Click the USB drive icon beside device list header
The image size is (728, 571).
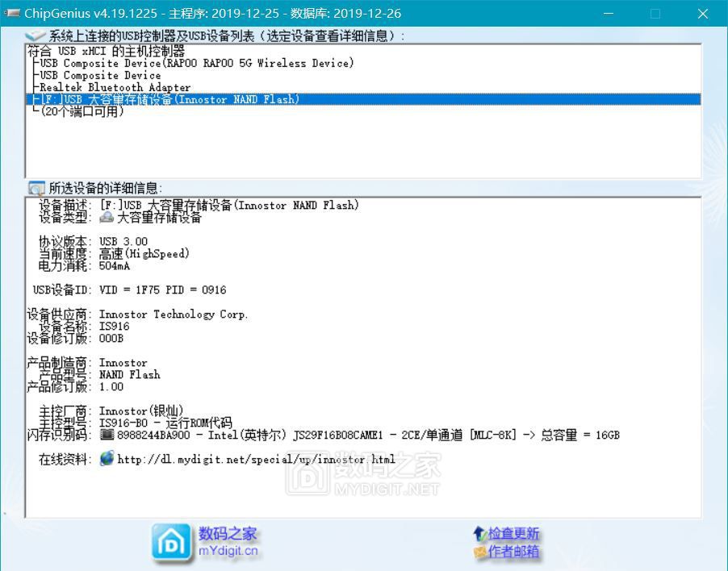point(36,35)
